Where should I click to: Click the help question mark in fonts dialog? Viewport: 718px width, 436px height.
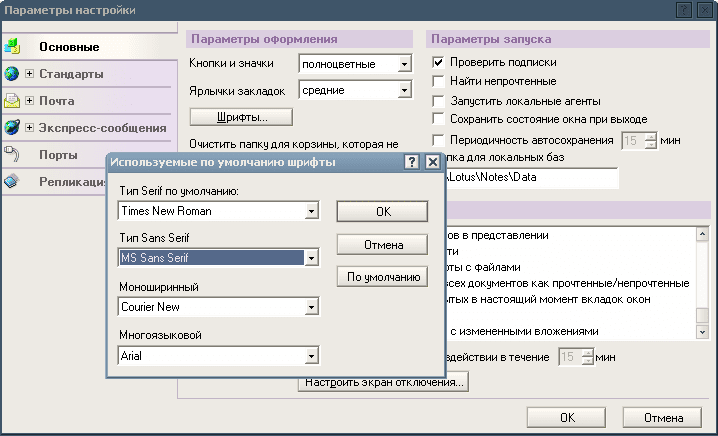(x=412, y=162)
